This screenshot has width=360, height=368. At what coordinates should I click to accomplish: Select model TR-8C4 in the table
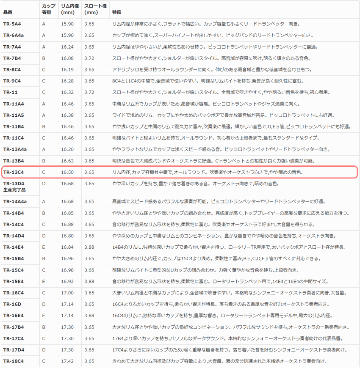(12, 69)
